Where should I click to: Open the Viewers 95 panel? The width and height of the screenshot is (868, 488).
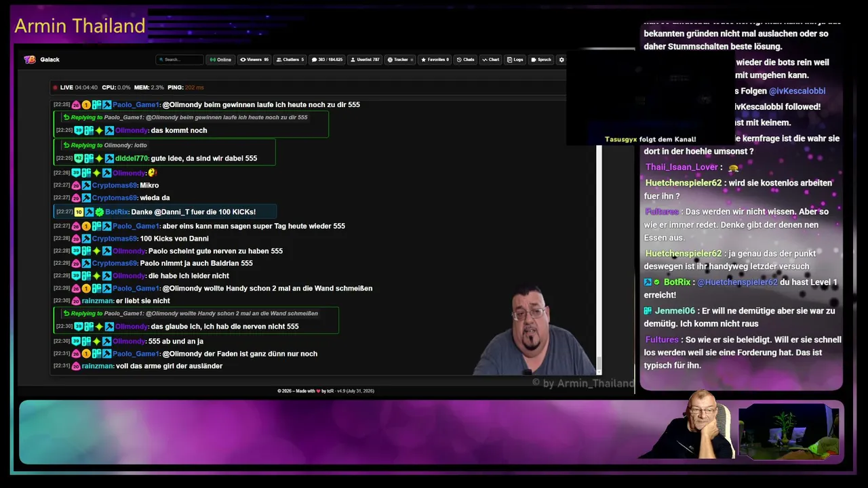(254, 60)
